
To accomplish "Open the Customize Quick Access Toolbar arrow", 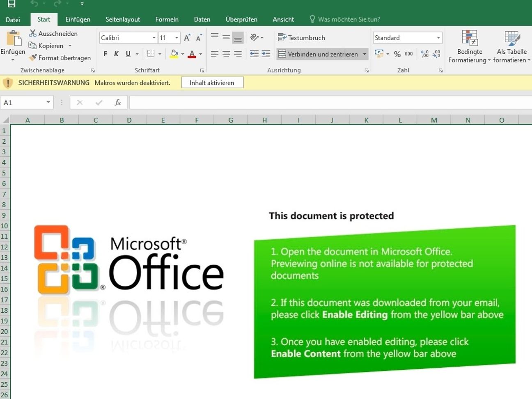I will tap(82, 4).
